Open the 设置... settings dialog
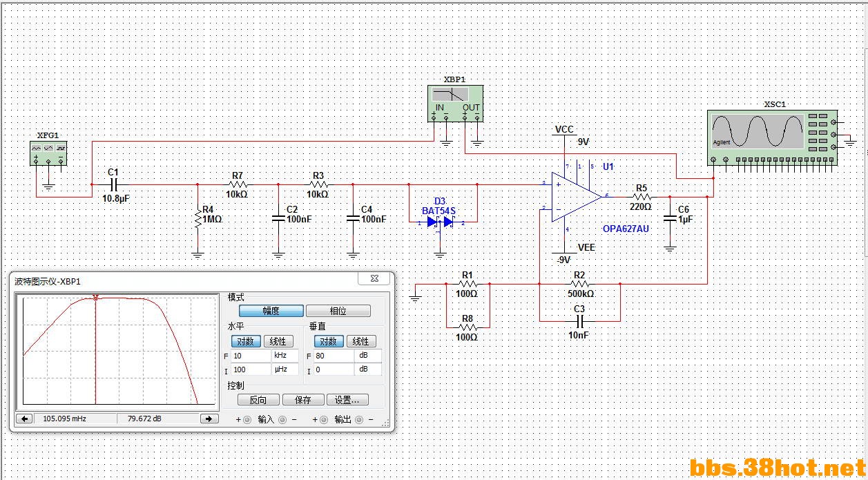Viewport: 868px width, 480px height. tap(347, 400)
